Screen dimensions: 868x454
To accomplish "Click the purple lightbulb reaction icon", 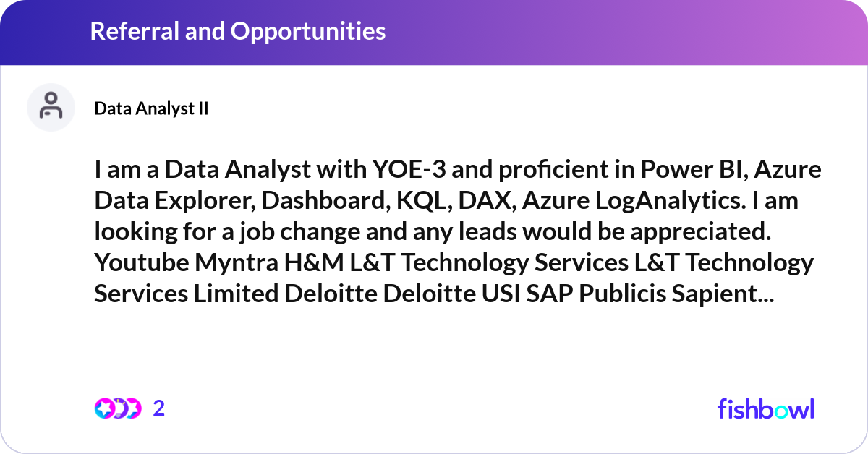I will pos(119,408).
